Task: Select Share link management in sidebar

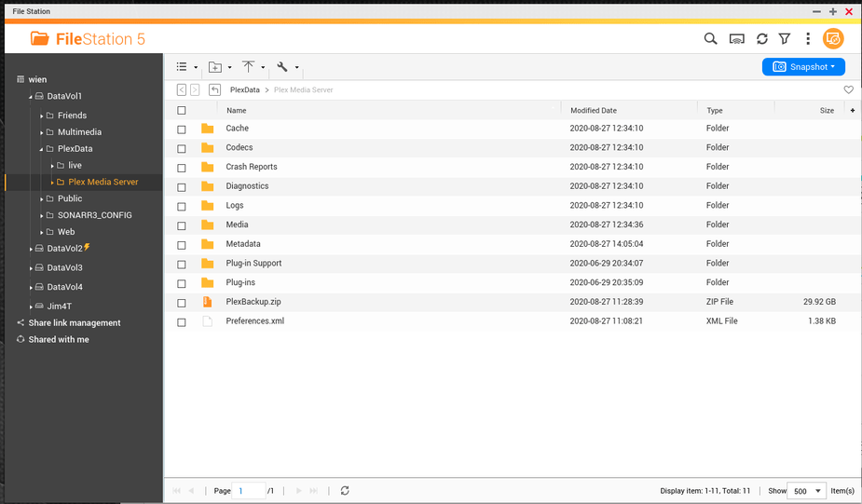Action: [x=75, y=323]
